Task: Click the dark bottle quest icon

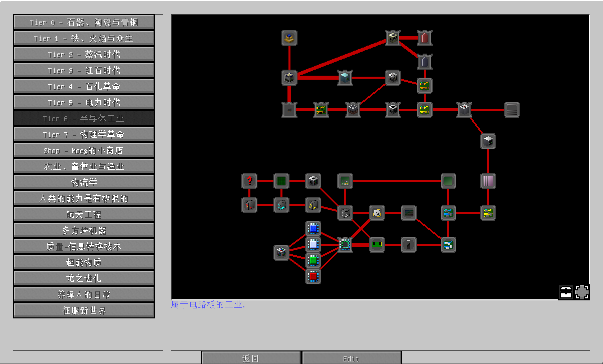Action: point(425,62)
